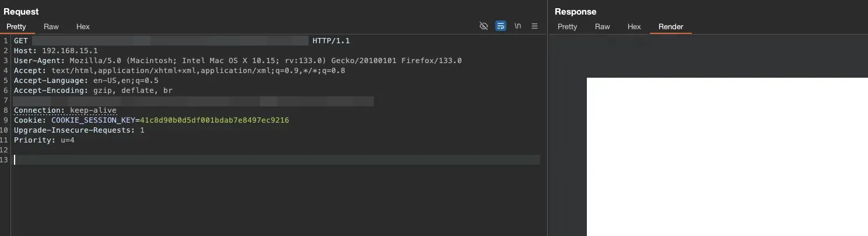Click the white rendered response area
The width and height of the screenshot is (868, 236).
pos(727,157)
